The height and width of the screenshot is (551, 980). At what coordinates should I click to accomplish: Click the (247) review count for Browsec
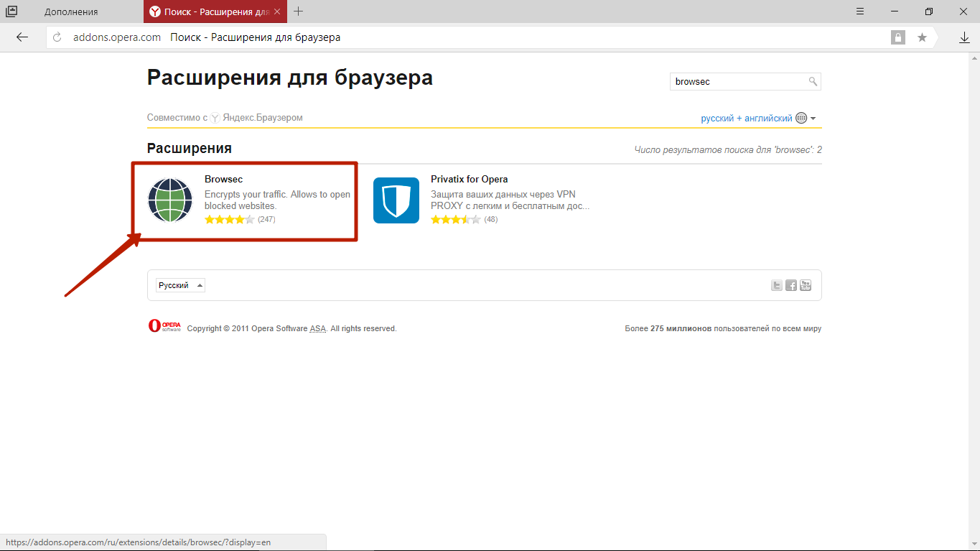266,220
